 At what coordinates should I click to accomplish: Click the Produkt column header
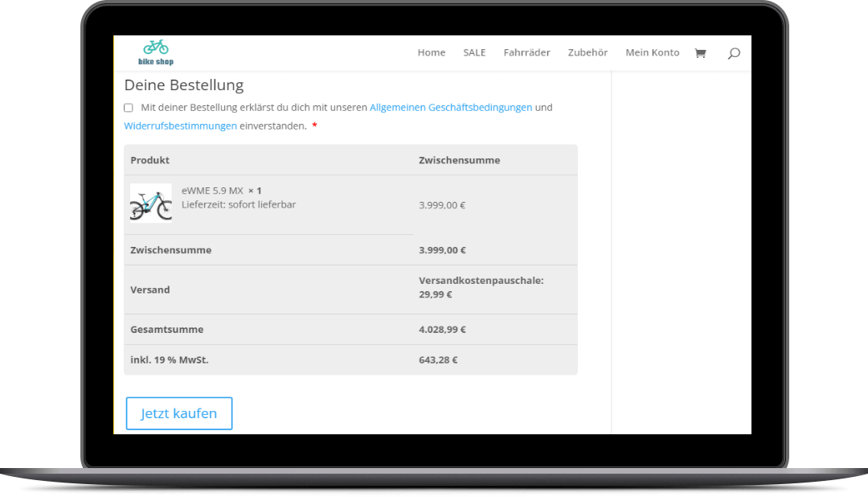149,160
